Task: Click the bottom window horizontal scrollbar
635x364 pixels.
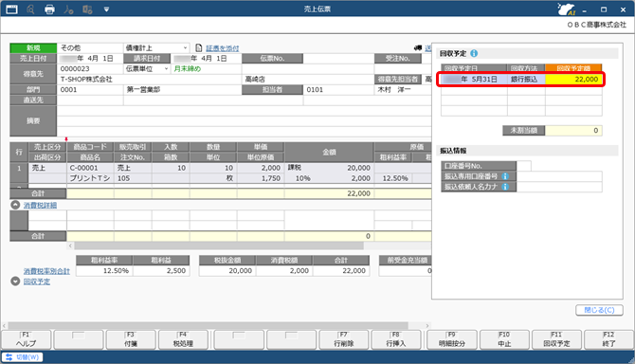Action: [208, 325]
